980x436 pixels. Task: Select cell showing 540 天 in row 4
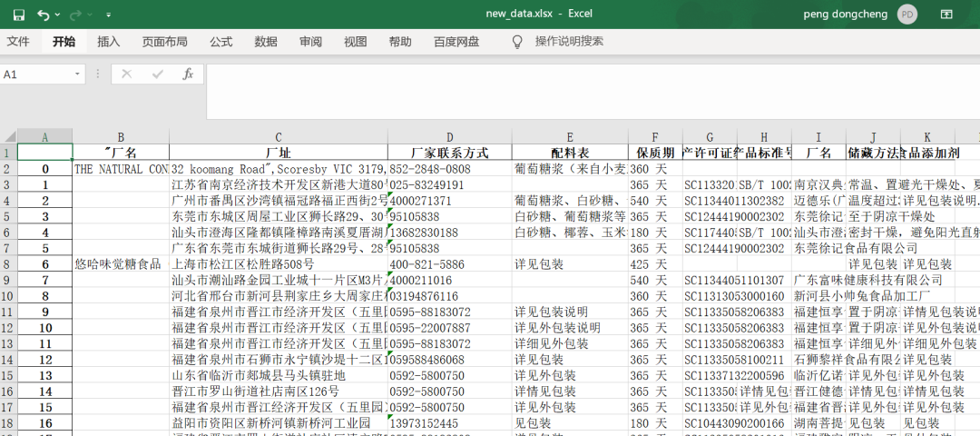[x=656, y=200]
